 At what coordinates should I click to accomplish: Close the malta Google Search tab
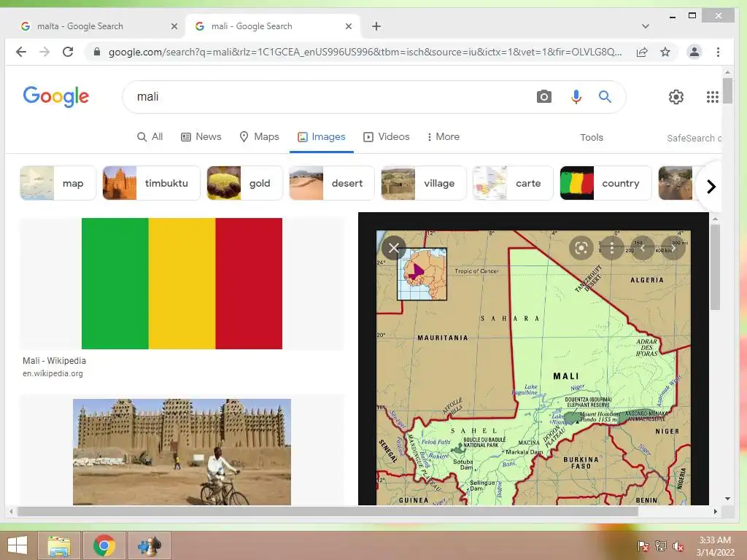click(x=174, y=26)
